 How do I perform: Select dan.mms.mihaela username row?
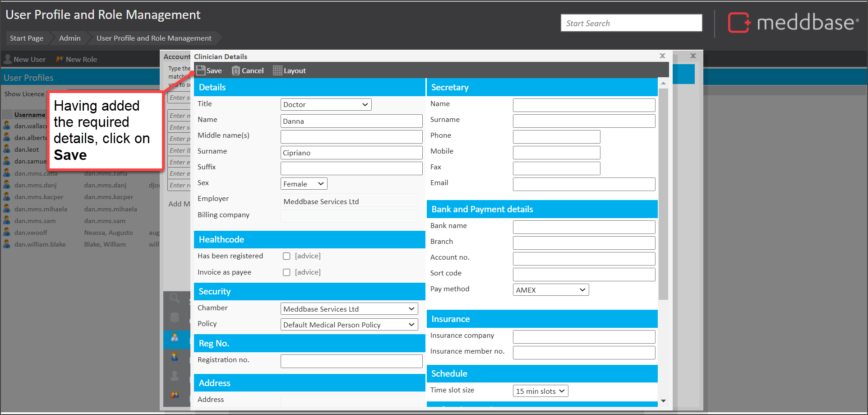[x=41, y=209]
